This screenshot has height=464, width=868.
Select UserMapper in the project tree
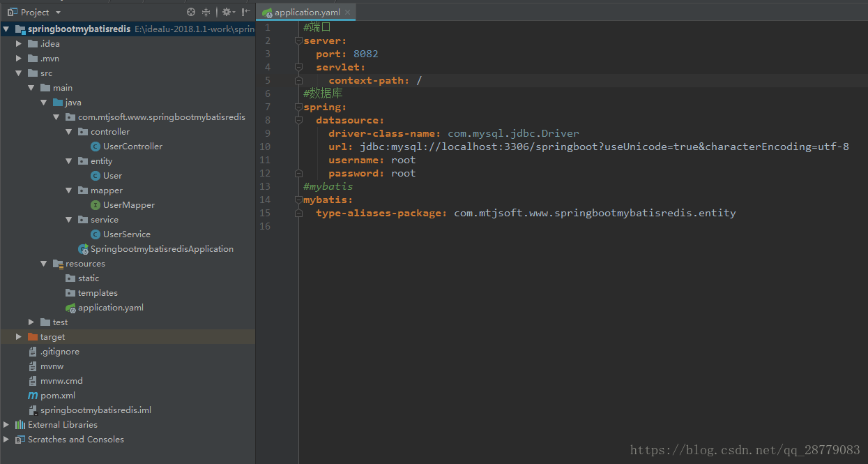[129, 205]
